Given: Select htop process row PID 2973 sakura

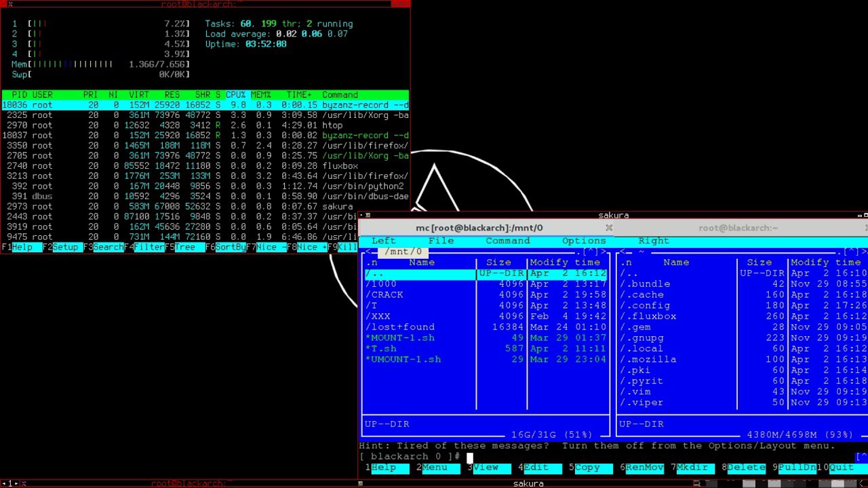Looking at the screenshot, I should (205, 207).
